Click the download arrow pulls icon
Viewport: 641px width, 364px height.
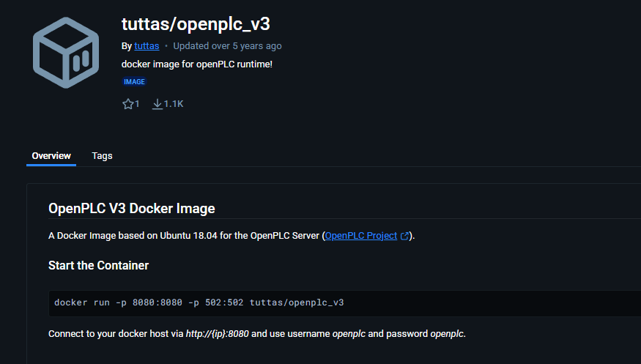click(158, 104)
